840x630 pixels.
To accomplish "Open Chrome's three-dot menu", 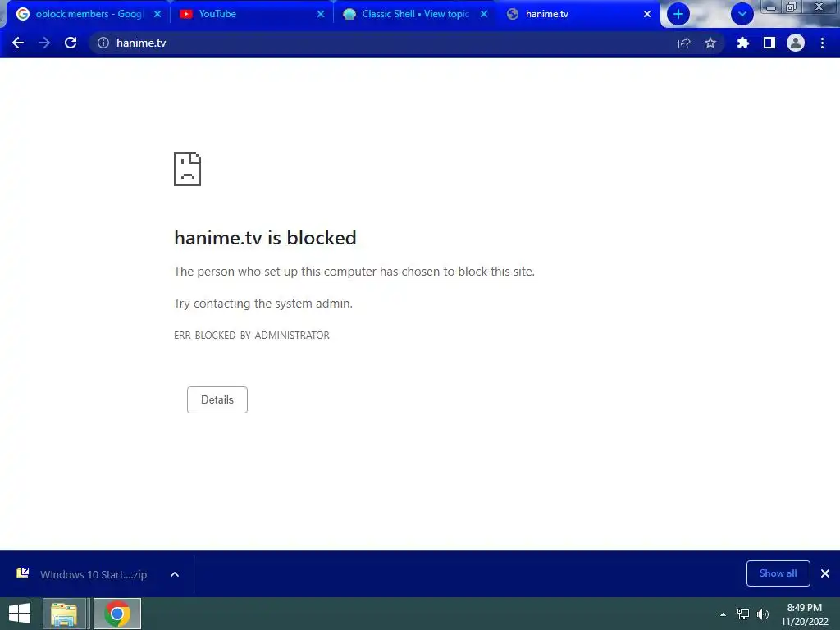I will coord(822,43).
